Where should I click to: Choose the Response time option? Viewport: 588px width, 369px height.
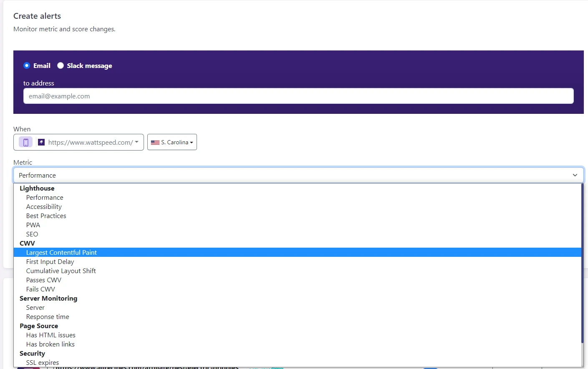[298, 317]
